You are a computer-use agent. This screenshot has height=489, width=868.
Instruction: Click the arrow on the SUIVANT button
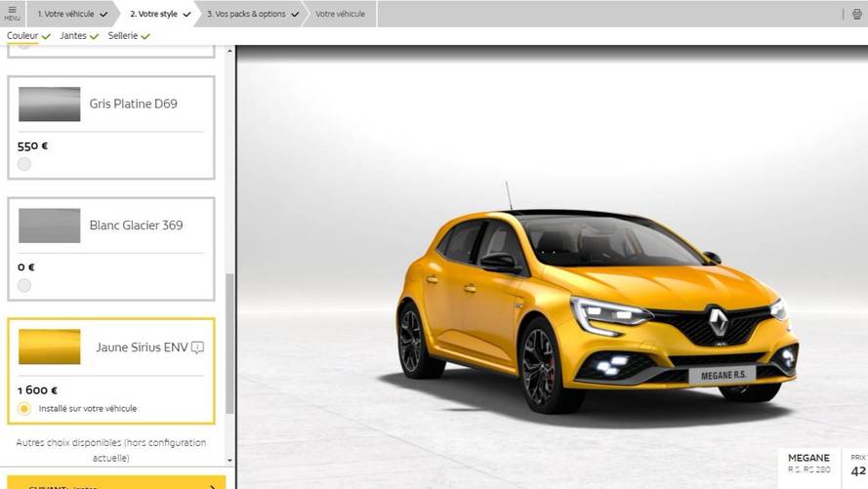(x=212, y=485)
